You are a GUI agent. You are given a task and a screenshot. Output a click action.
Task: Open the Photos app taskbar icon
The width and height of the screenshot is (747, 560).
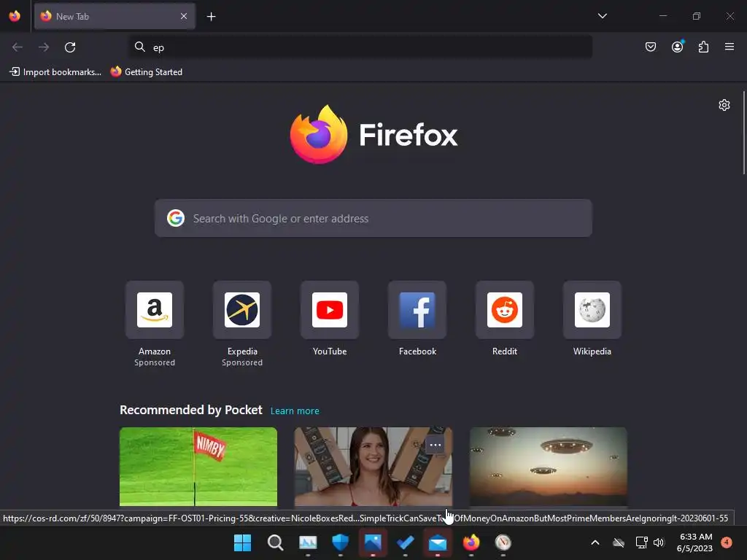click(x=373, y=542)
